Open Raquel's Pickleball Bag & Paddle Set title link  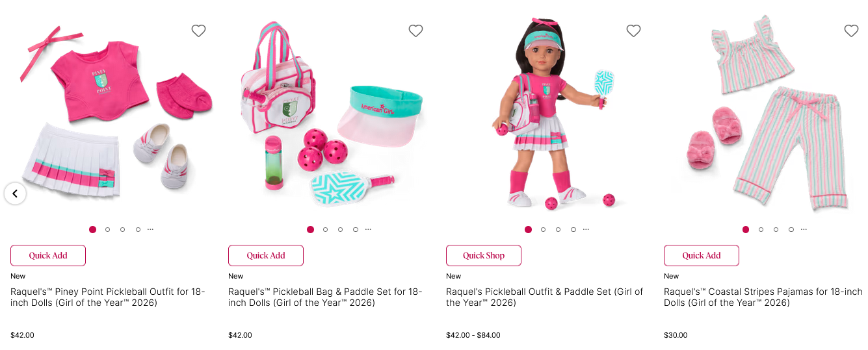point(325,297)
